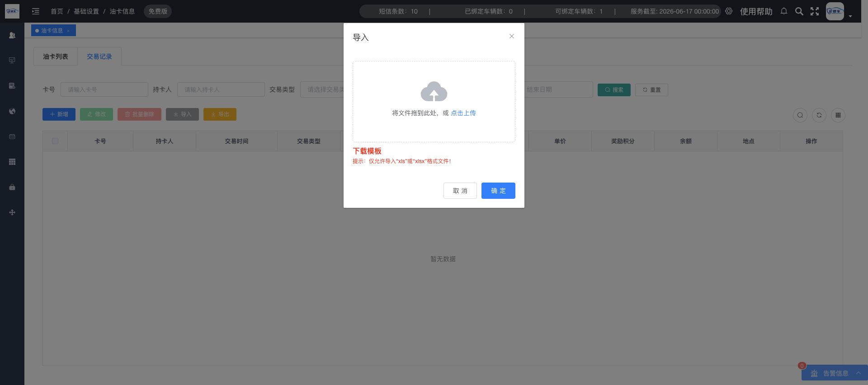This screenshot has width=868, height=385.
Task: Click the 修改 edit button
Action: click(96, 114)
